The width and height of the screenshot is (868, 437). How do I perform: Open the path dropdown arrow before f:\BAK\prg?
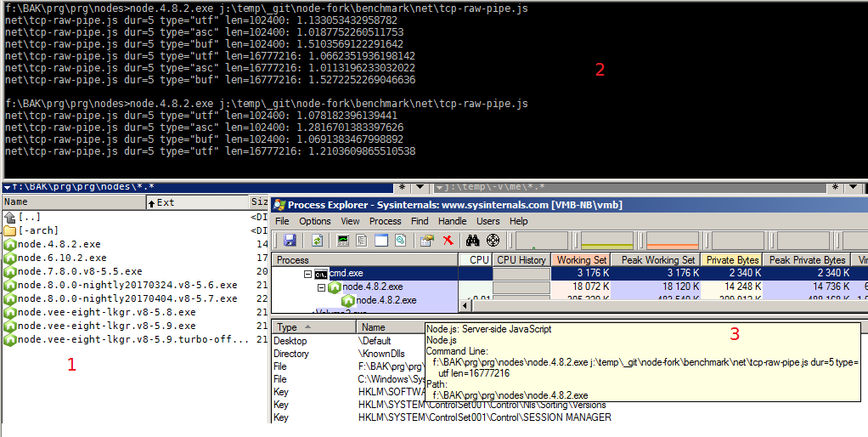(x=8, y=187)
